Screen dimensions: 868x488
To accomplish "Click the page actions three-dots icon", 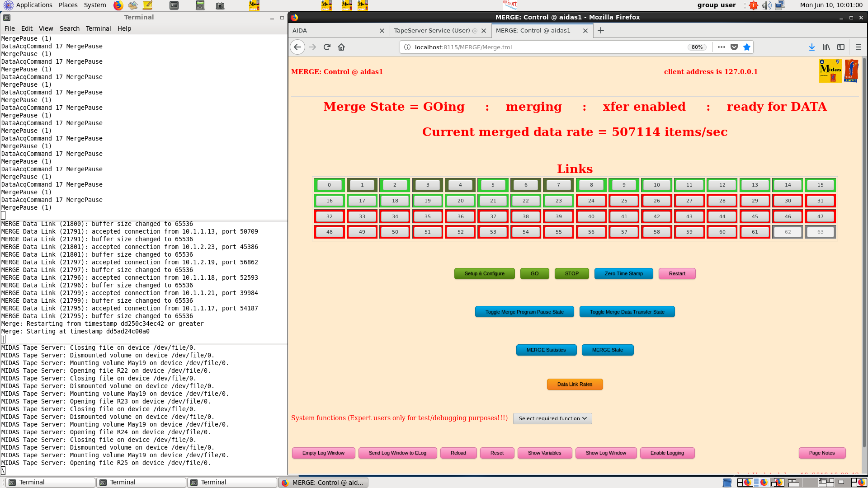I will coord(722,47).
